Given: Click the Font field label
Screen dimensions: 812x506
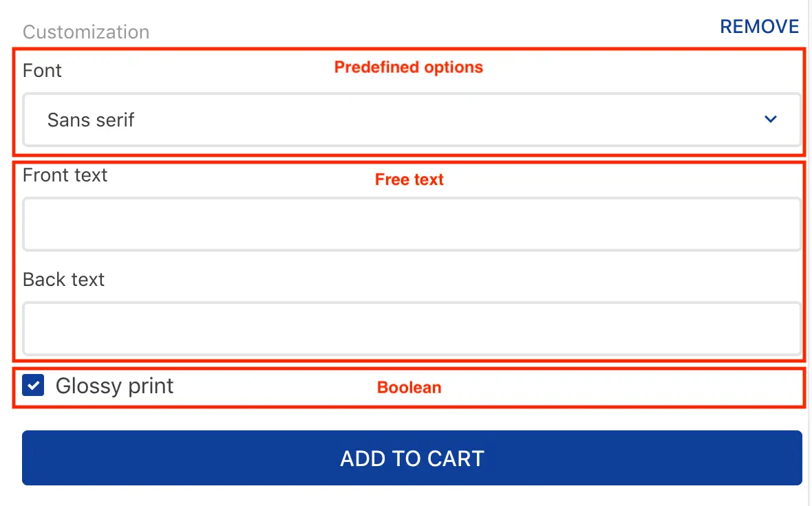Looking at the screenshot, I should coord(42,71).
